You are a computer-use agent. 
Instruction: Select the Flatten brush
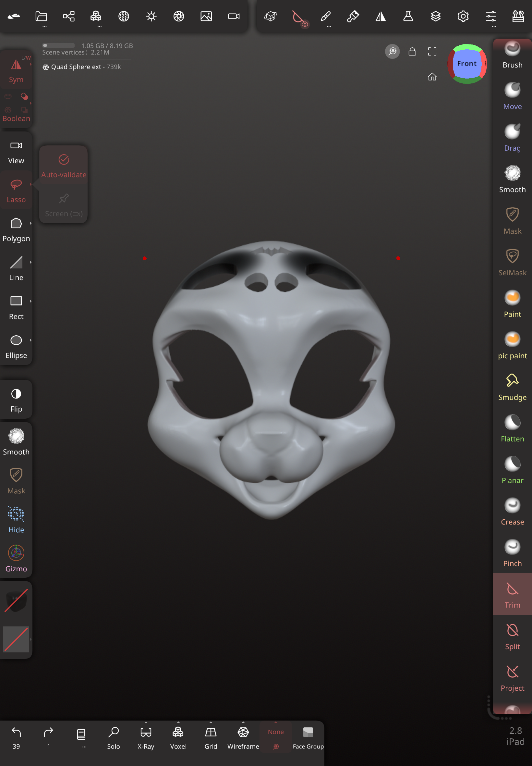point(512,428)
